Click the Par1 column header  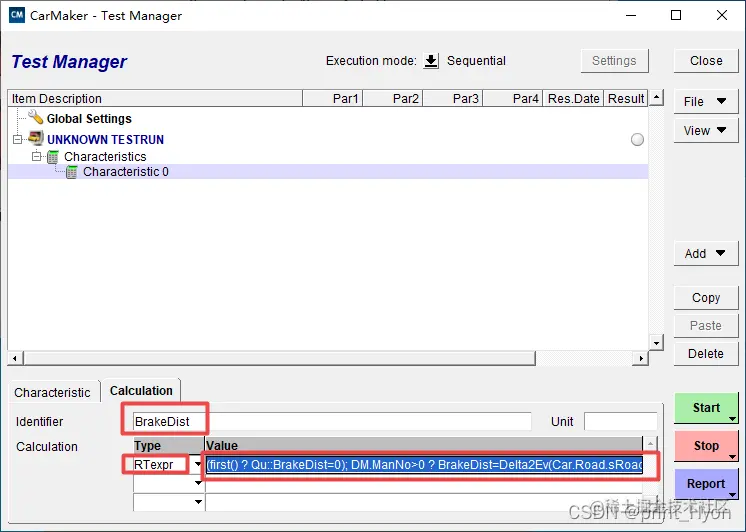333,99
